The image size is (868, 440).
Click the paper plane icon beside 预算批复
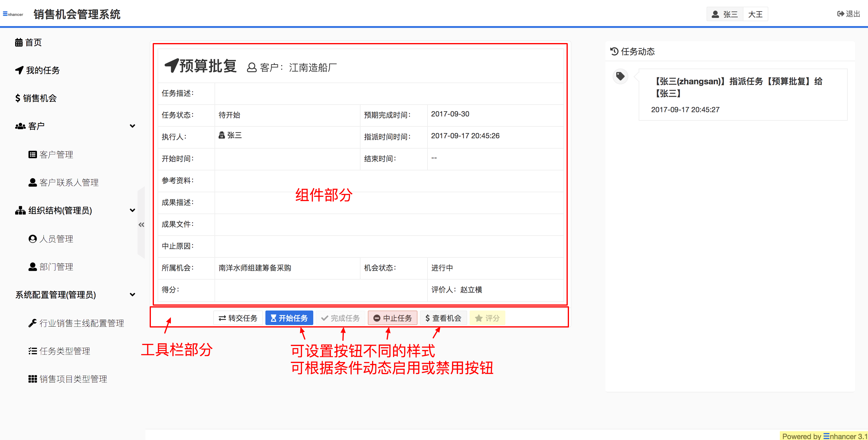171,65
